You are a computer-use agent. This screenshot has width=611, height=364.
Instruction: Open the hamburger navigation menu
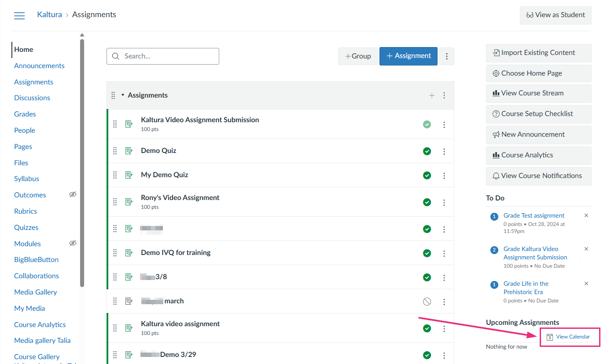[x=19, y=15]
